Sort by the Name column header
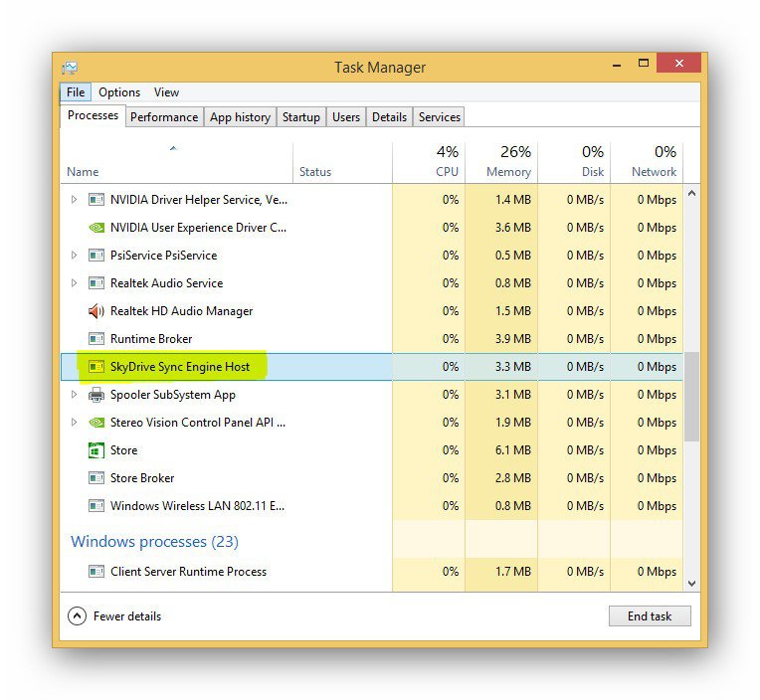The image size is (760, 700). tap(176, 163)
